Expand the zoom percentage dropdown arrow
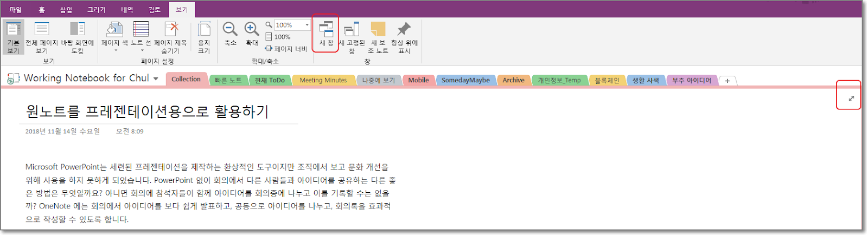 coord(307,25)
